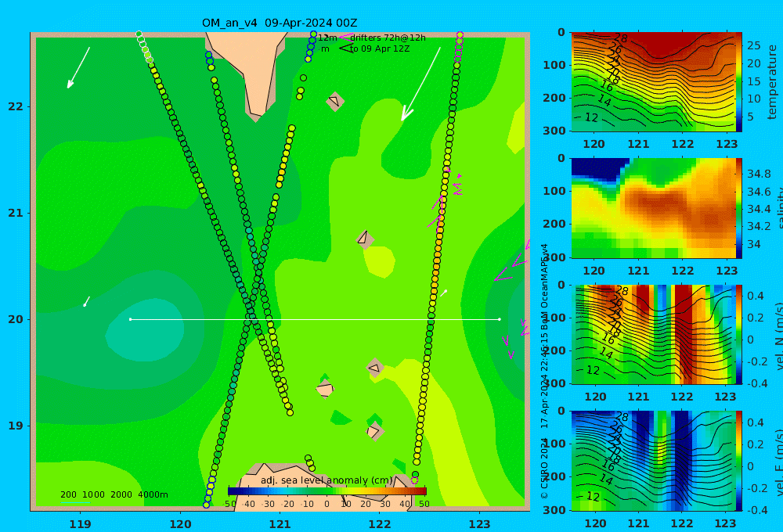Viewport: 783px width, 532px height.
Task: Click the black arrow beside 'to 09 Apr 12Z'
Action: pyautogui.click(x=345, y=49)
